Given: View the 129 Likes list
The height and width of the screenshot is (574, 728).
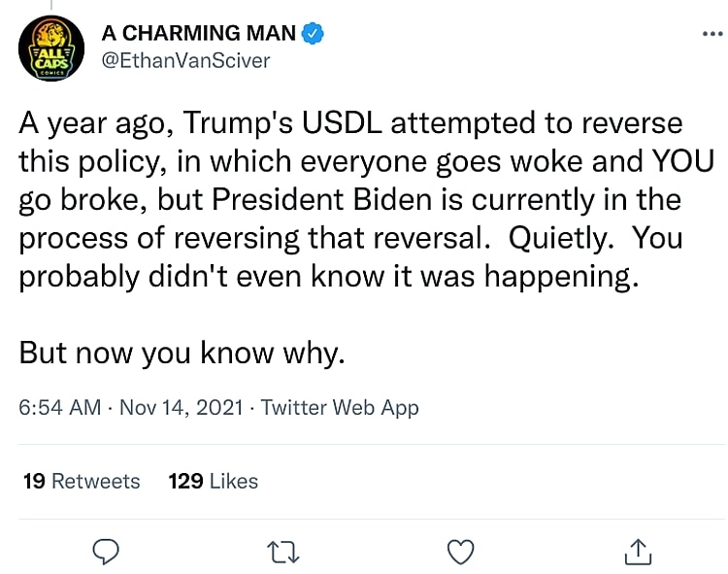Looking at the screenshot, I should click(x=214, y=482).
